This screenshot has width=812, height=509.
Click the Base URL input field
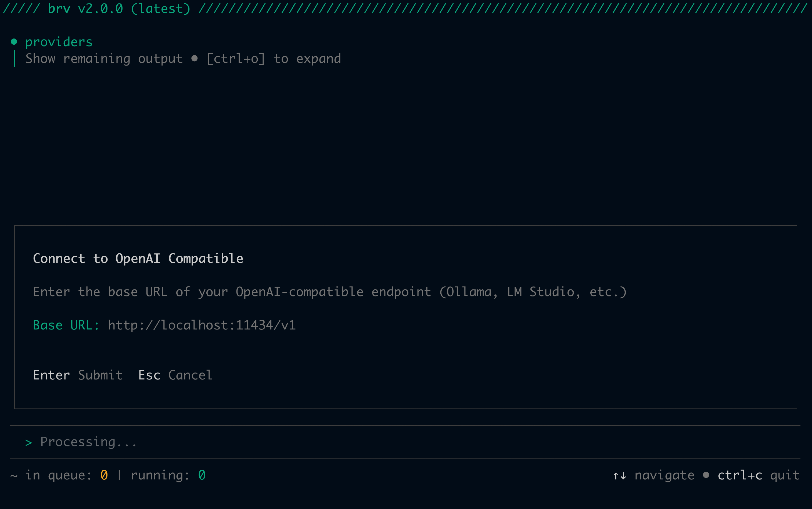201,325
